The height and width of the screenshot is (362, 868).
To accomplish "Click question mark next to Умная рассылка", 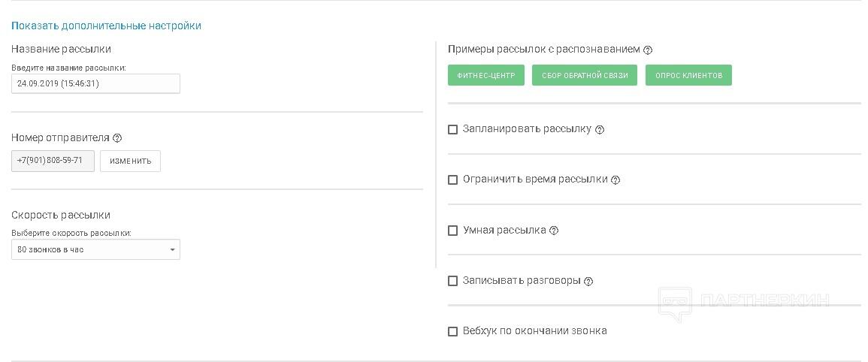I will (554, 231).
